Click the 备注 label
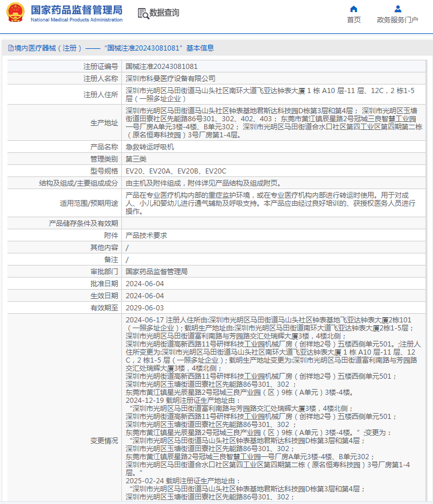The image size is (433, 504). tap(111, 260)
